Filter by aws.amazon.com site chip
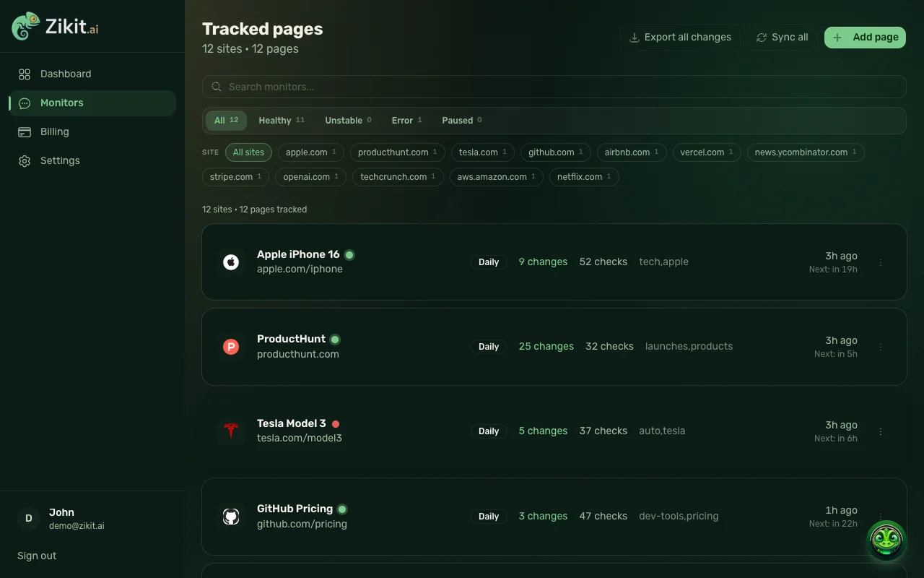 point(497,177)
